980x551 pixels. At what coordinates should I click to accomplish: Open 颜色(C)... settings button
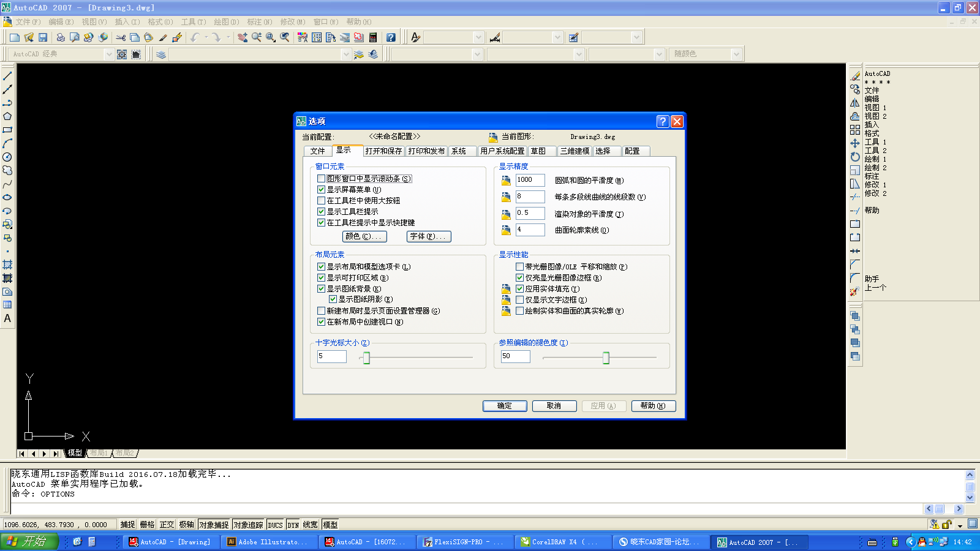point(364,236)
